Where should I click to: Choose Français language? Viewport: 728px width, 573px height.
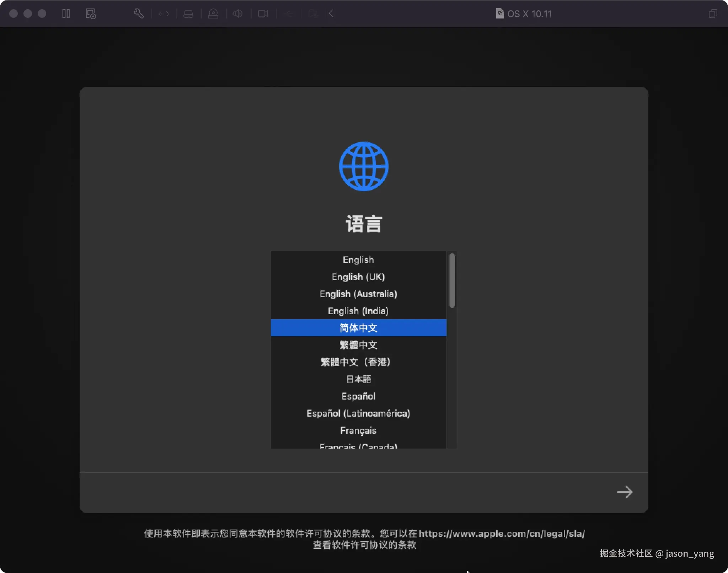click(358, 430)
